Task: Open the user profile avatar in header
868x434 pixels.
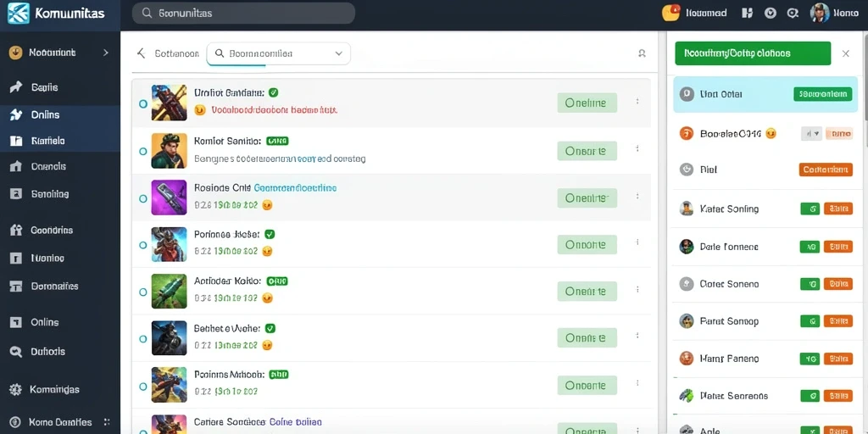Action: (820, 14)
